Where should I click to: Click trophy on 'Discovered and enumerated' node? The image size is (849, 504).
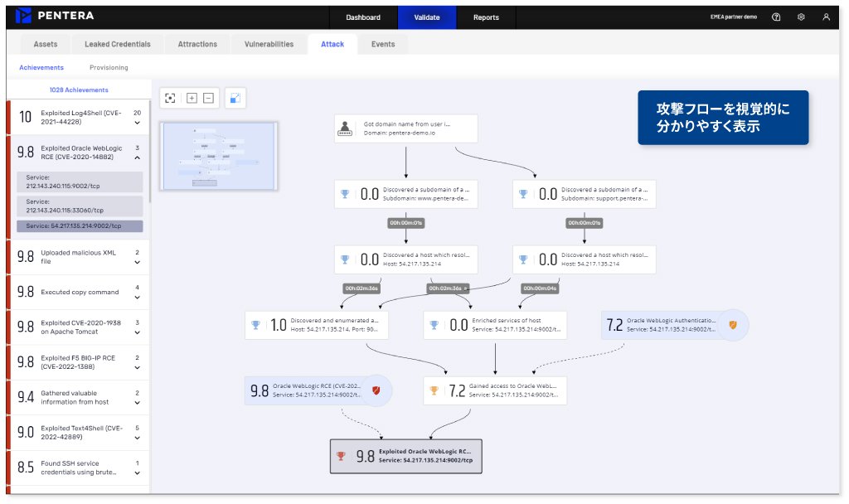pos(255,325)
